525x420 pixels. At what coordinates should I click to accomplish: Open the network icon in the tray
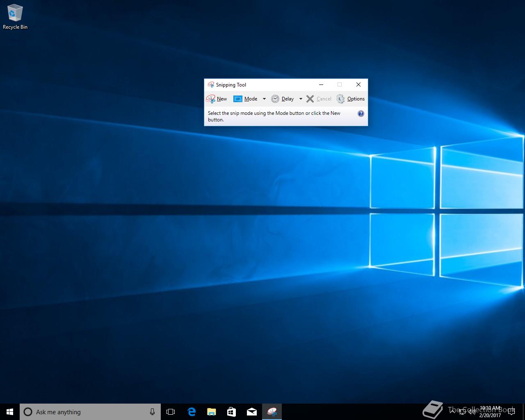click(x=462, y=412)
